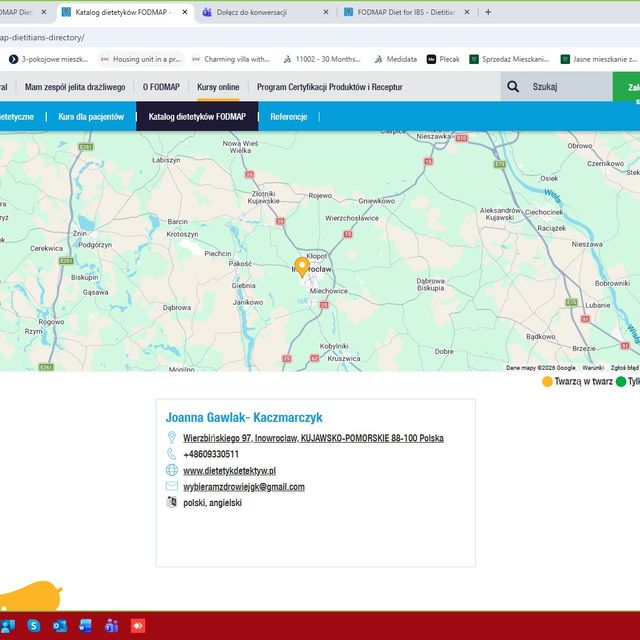
Task: Click the address bar URL field
Action: 320,38
